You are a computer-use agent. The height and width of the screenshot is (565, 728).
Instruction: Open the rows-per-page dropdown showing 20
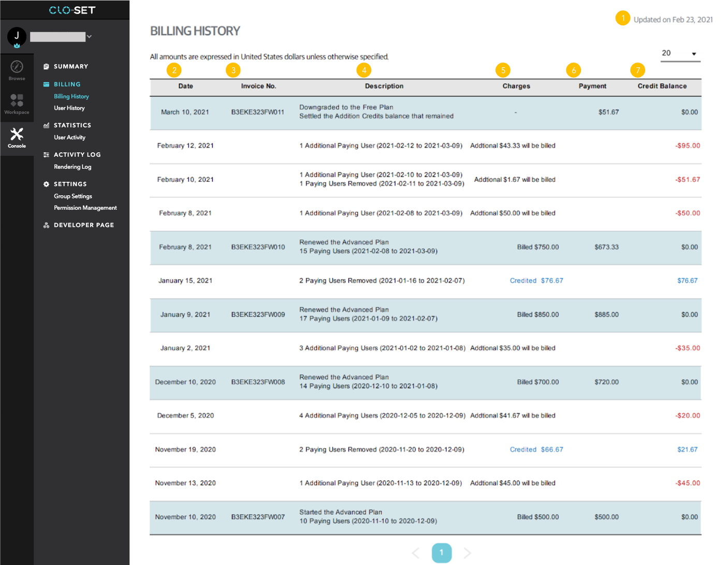[x=680, y=53]
